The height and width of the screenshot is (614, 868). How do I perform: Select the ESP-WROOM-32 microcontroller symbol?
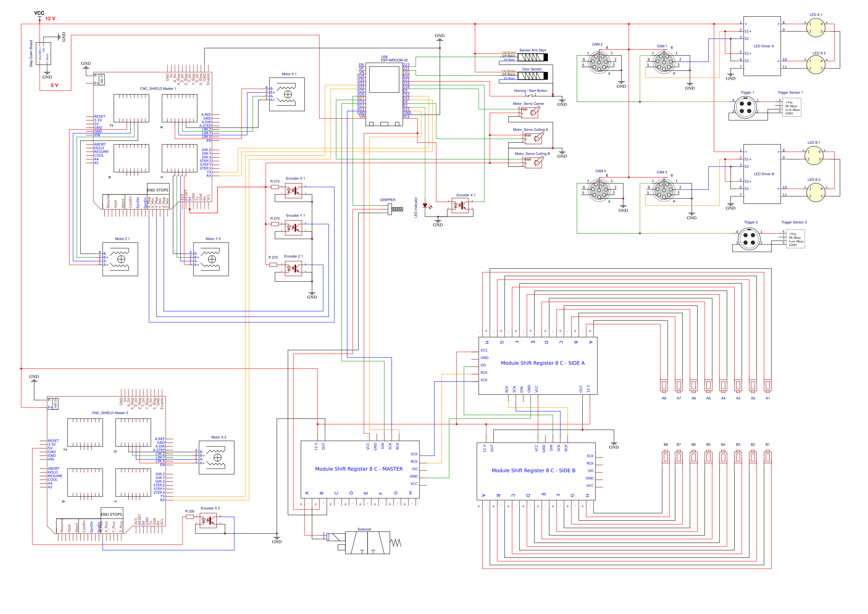coord(384,94)
